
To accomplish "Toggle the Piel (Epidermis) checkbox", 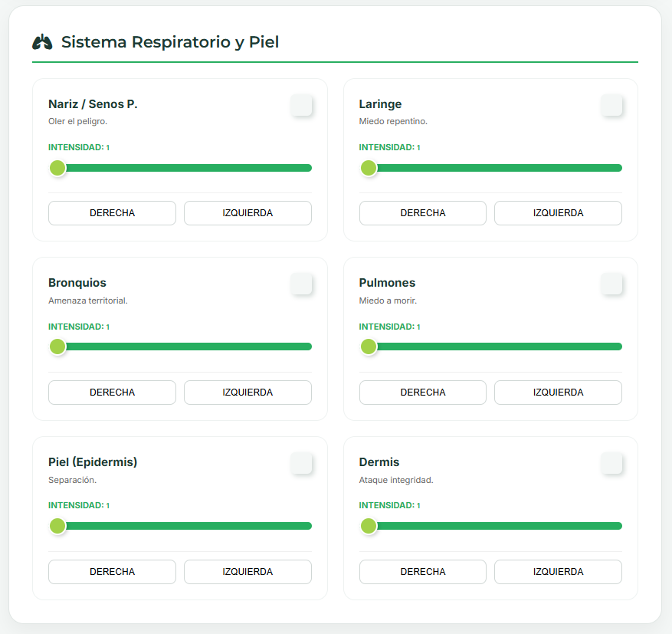I will 301,463.
